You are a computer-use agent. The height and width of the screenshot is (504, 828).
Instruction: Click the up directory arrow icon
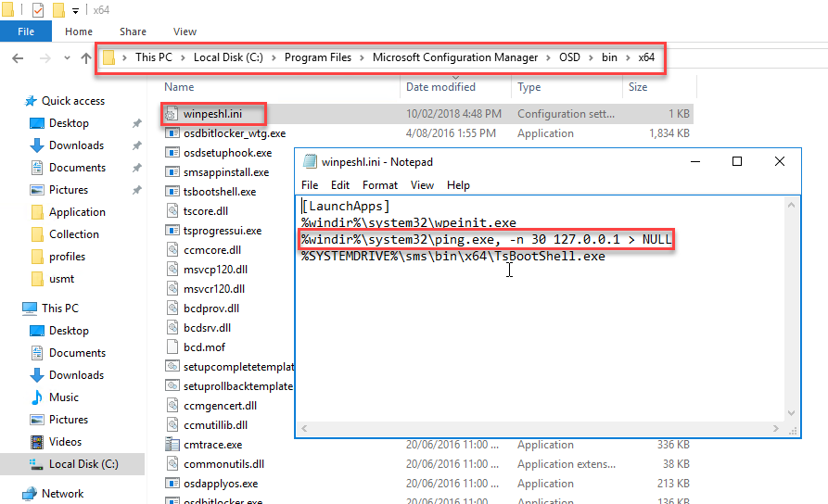tap(86, 57)
